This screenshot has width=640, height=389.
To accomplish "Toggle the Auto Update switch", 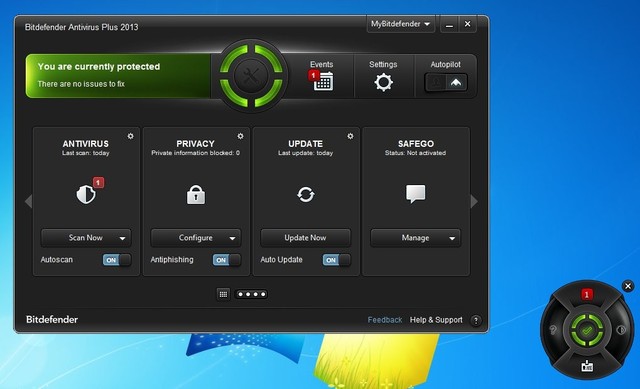I will (x=336, y=260).
